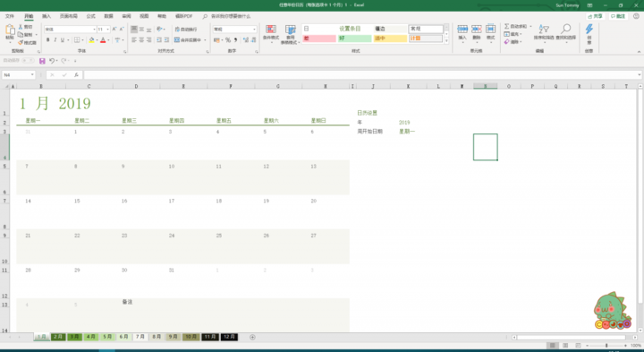Click the increase indent icon
Viewport: 644px width, 352px height.
[x=166, y=40]
